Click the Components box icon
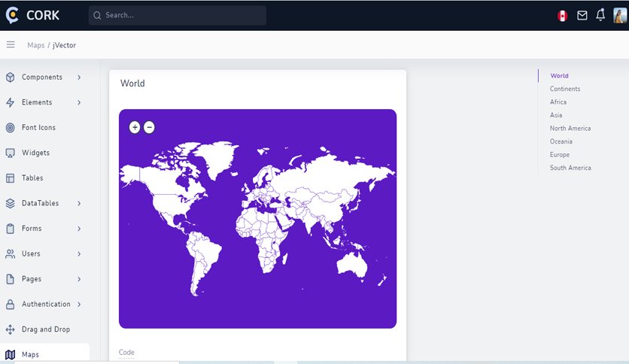Screen dimensions: 629x364 [11, 77]
